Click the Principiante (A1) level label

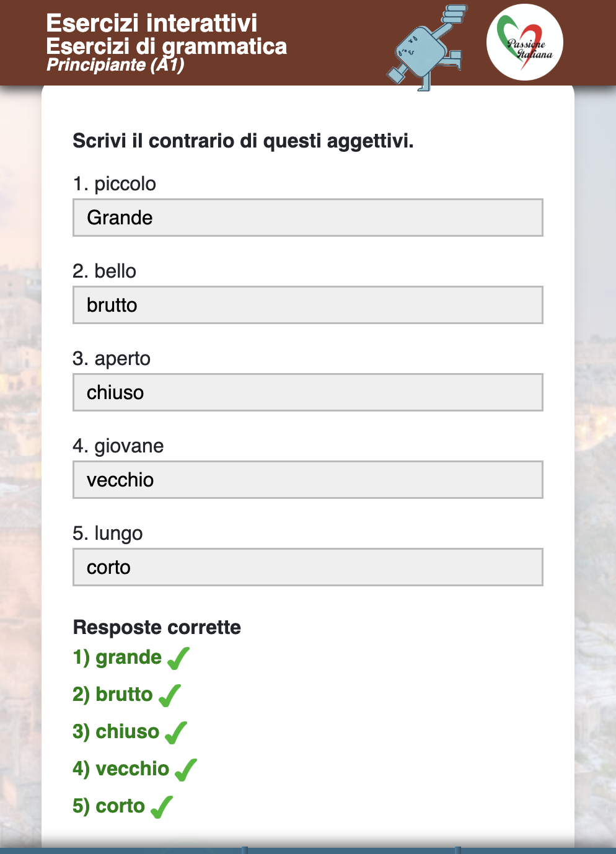(x=115, y=64)
